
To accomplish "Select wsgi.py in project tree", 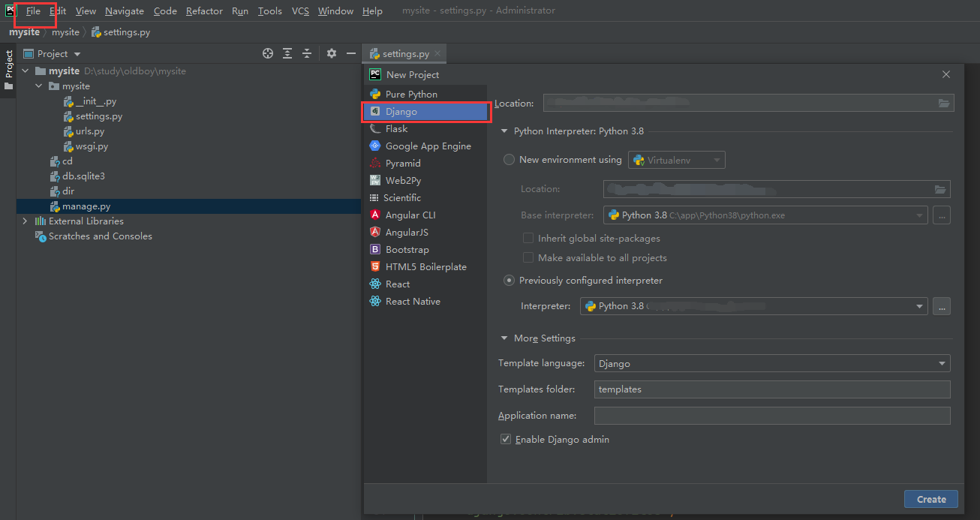I will pos(92,146).
